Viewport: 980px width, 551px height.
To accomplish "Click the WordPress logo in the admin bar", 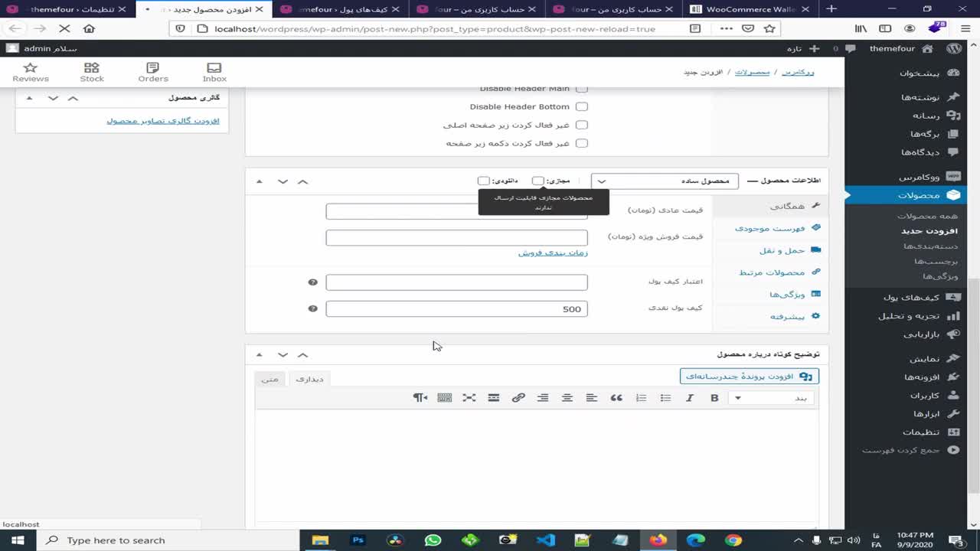I will point(954,48).
